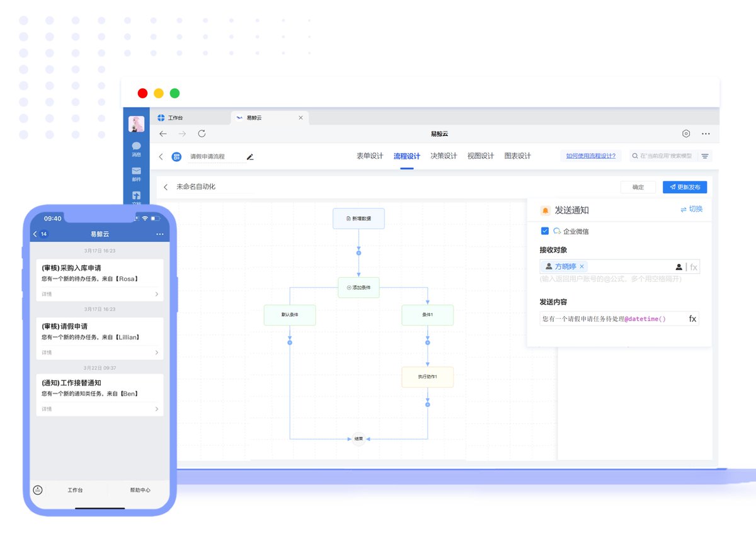Switch to the 图表设计 tab
Screen dimensions: 756x534
pos(518,156)
